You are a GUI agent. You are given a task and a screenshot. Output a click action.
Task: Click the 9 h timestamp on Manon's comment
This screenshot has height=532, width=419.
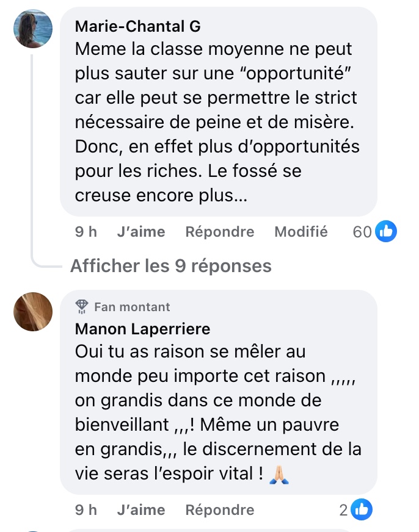(x=86, y=509)
